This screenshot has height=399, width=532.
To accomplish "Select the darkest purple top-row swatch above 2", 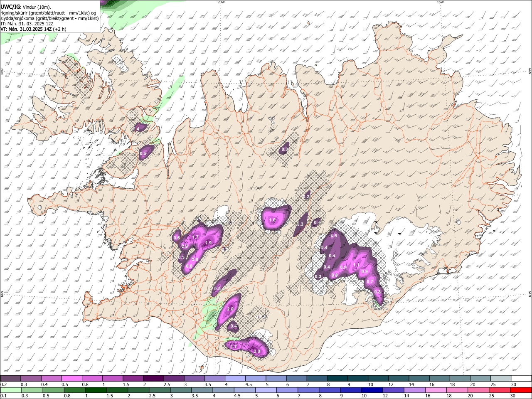I will coord(153,379).
